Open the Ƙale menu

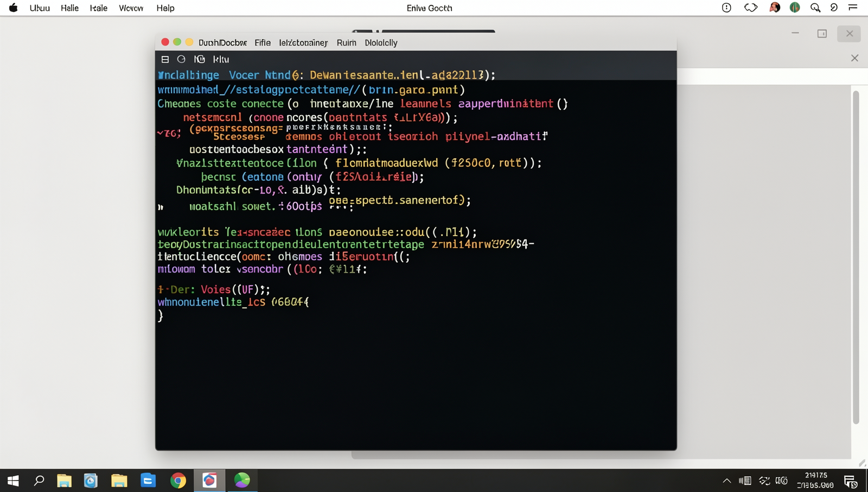point(98,8)
